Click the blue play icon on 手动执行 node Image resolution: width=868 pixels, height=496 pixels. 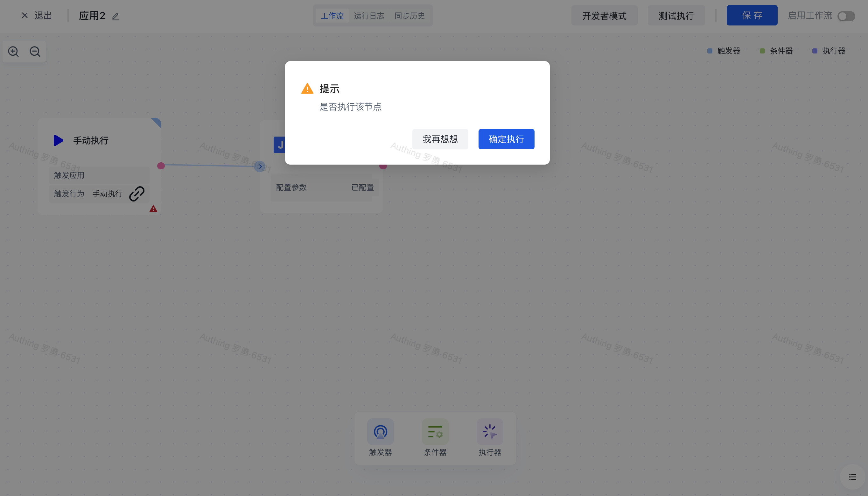point(58,140)
